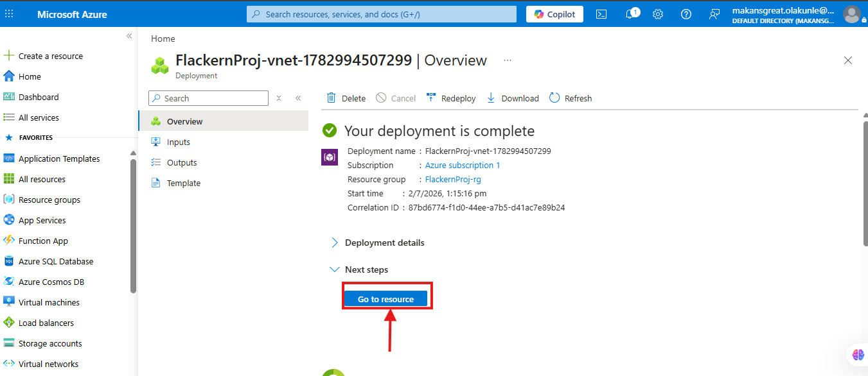Open Cloud Shell icon in header
This screenshot has width=868, height=376.
[601, 14]
